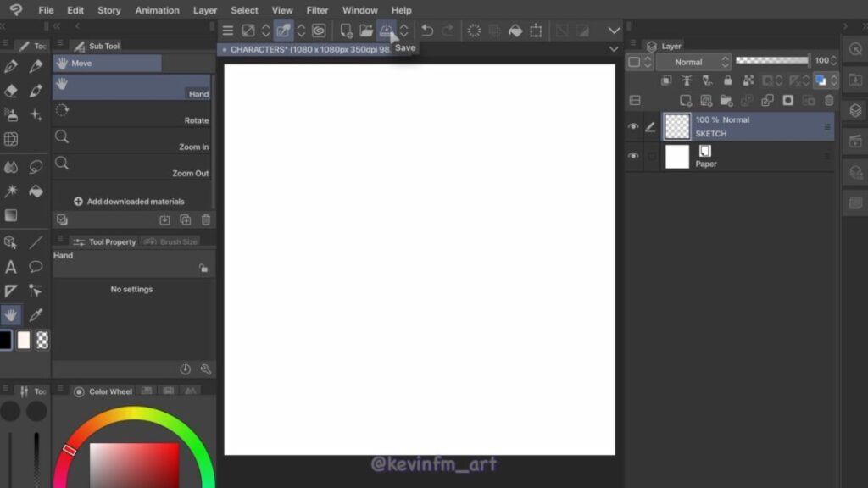Click the layer opacity slider
The width and height of the screenshot is (868, 488).
click(771, 61)
